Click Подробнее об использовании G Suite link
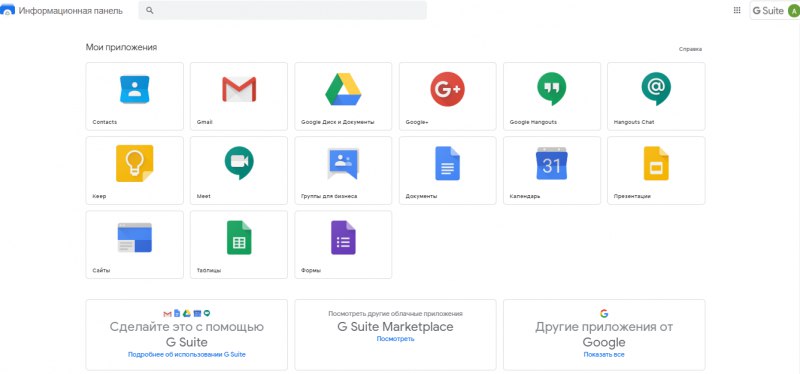Screen dimensions: 800x374 (x=187, y=355)
